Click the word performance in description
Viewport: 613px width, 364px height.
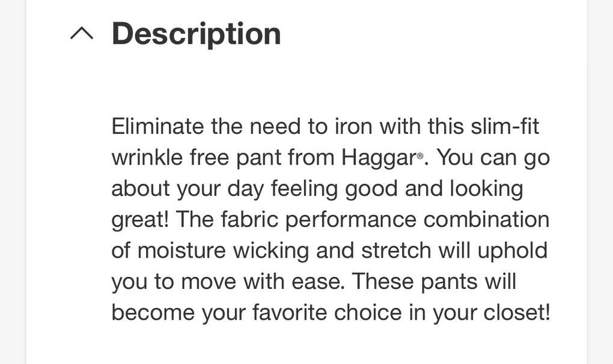click(351, 220)
